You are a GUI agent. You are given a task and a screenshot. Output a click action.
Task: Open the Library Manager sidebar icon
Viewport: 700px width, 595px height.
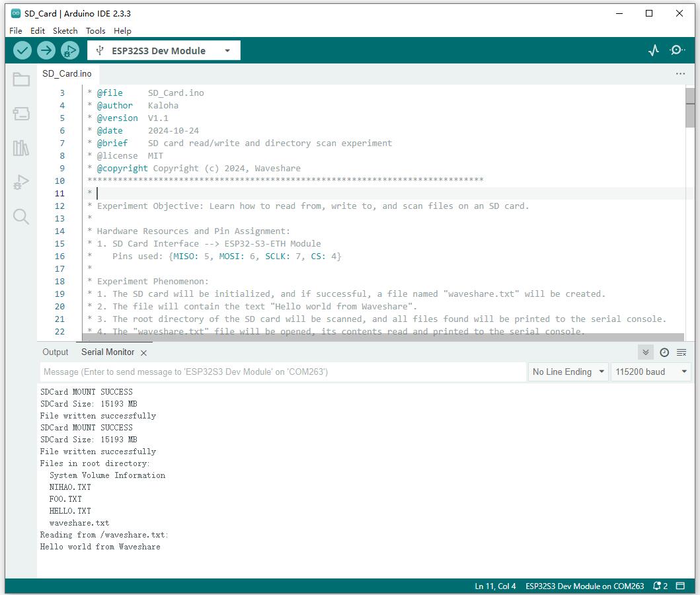click(21, 148)
